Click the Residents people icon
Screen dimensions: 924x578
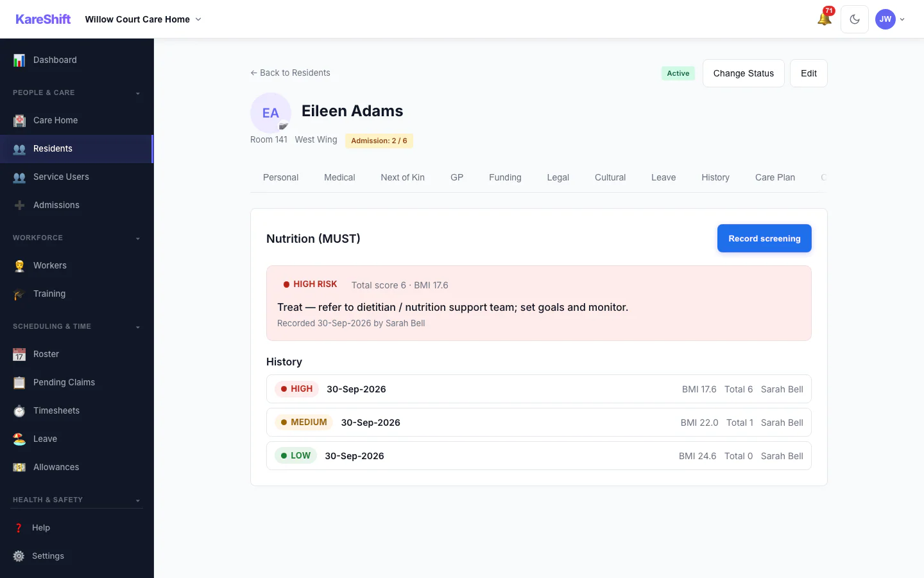(x=19, y=149)
